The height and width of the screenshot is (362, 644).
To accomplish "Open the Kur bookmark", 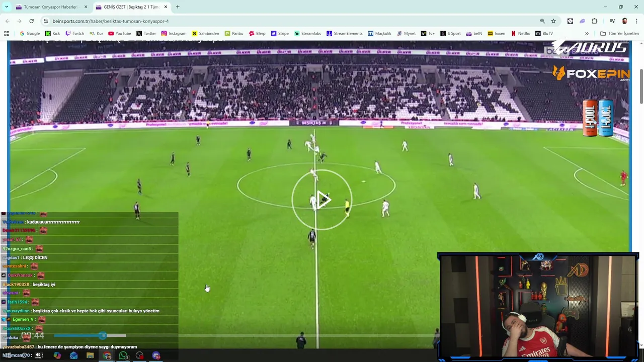I will pyautogui.click(x=96, y=34).
